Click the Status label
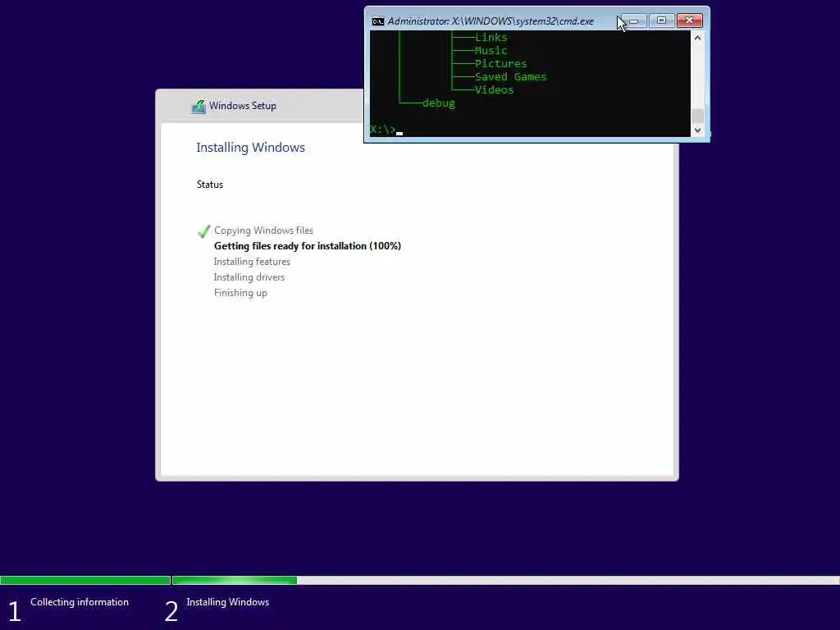Viewport: 840px width, 630px height. coord(210,185)
